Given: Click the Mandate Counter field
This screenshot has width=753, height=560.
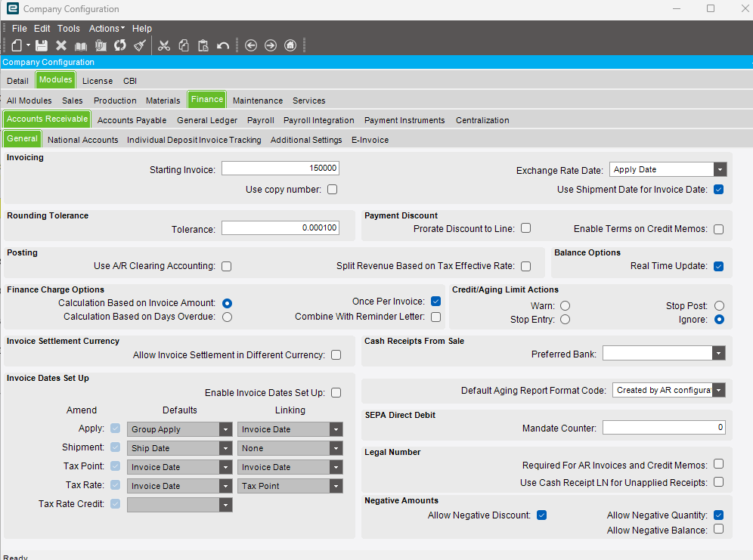Looking at the screenshot, I should 664,428.
